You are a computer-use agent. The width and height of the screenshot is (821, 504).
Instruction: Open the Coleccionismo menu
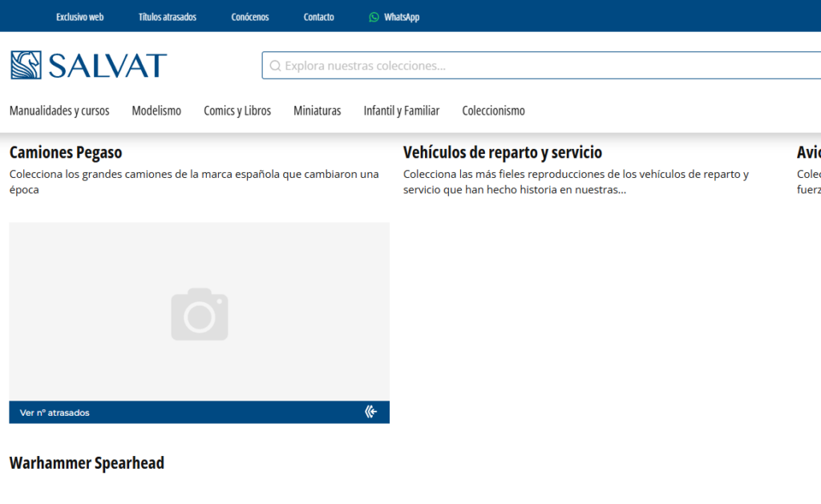click(x=493, y=111)
